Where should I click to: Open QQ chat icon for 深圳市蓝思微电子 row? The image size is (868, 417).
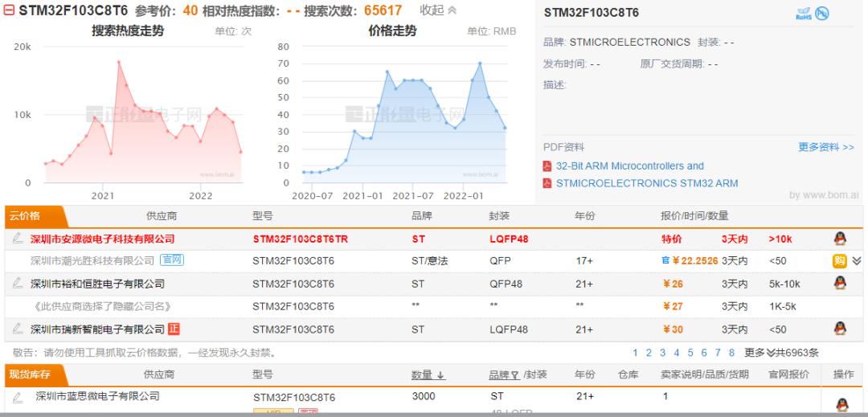[842, 405]
